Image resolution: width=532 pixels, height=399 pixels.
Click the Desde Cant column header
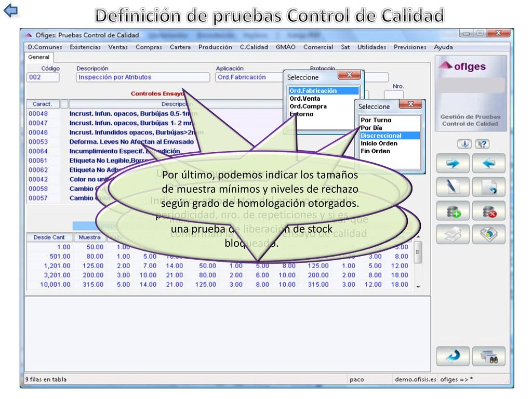pyautogui.click(x=49, y=237)
